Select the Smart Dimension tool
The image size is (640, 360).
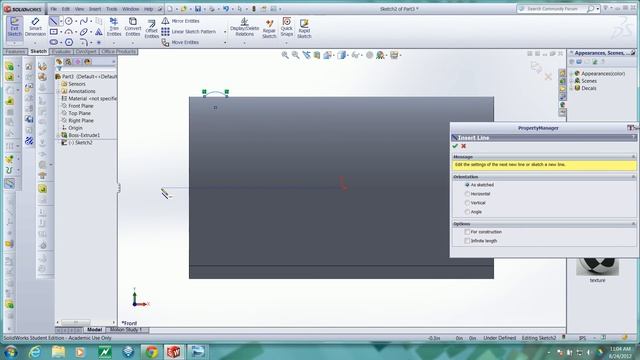[36, 27]
